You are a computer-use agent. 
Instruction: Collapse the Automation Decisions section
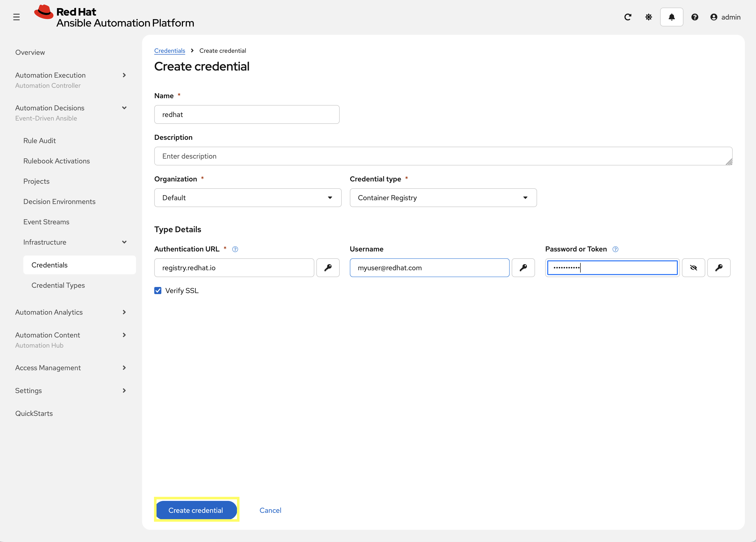pos(124,108)
